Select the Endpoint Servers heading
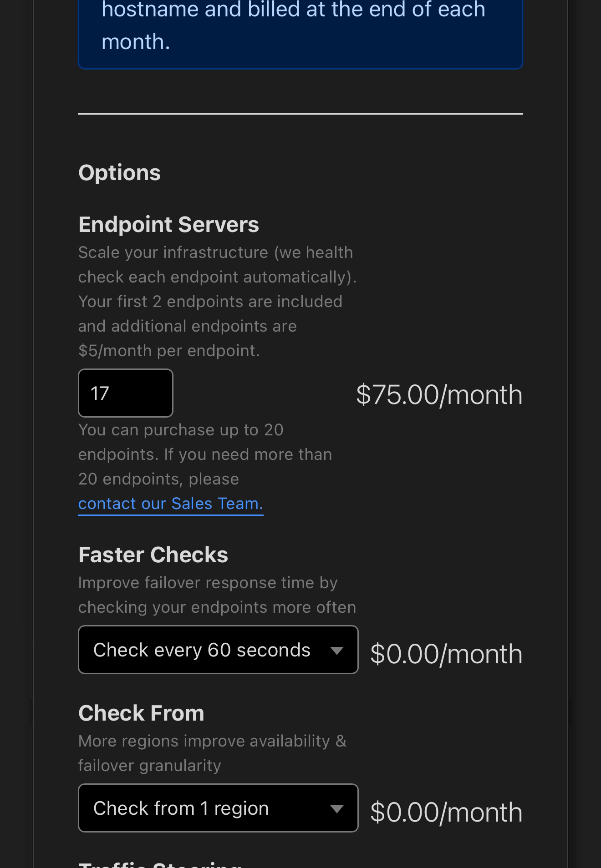 (168, 225)
